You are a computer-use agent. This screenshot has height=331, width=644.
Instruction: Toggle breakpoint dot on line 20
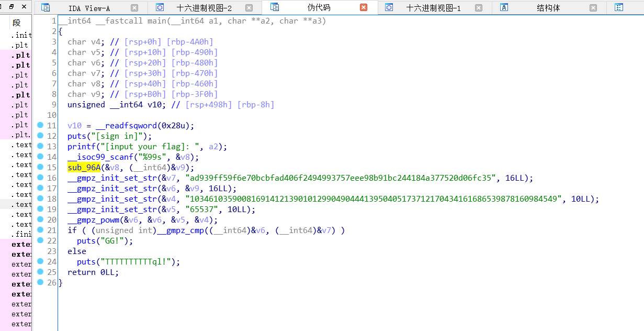point(40,220)
